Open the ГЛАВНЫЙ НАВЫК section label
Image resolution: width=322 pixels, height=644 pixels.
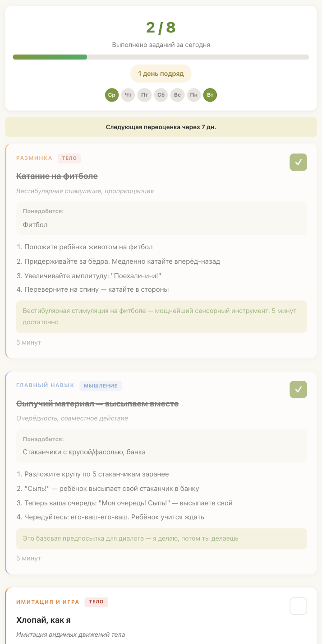[x=45, y=385]
